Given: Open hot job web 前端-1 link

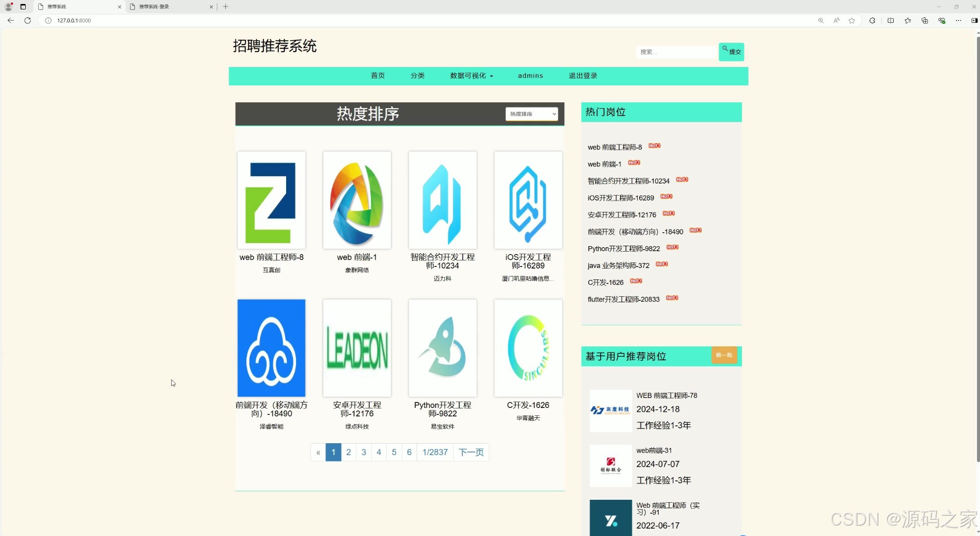Looking at the screenshot, I should [605, 164].
